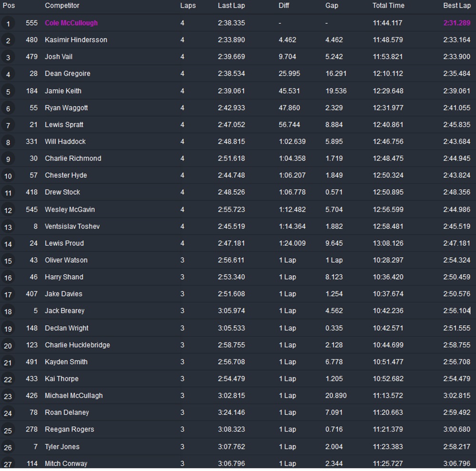The image size is (476, 471).
Task: Open Kasimir Hindersson's competitor entry
Action: coord(76,40)
